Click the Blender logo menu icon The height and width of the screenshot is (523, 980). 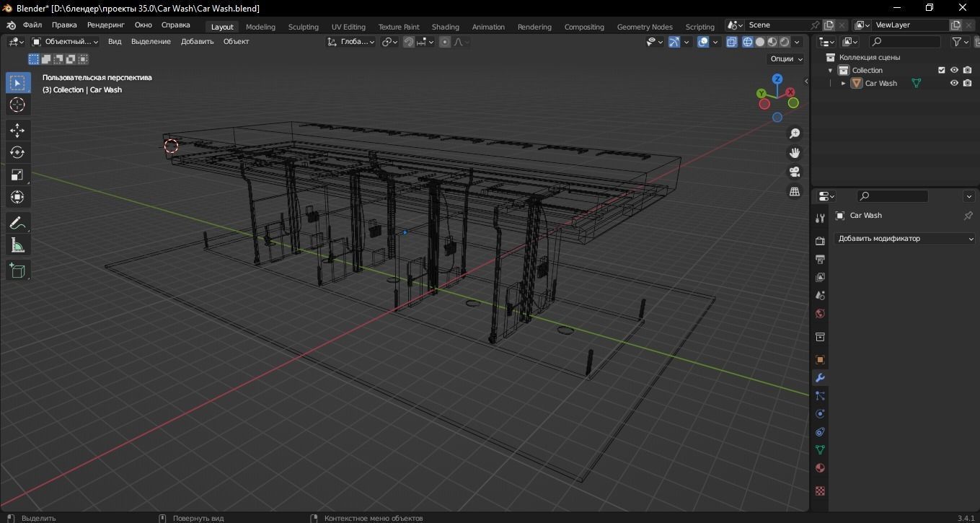click(11, 25)
